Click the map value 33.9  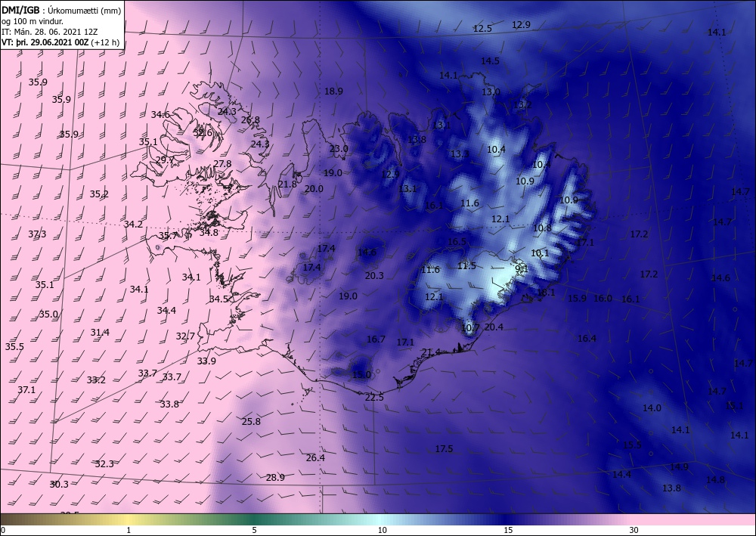pyautogui.click(x=206, y=361)
